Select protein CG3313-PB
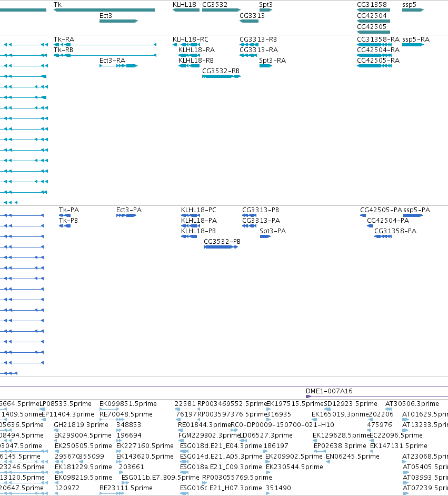 pos(249,215)
